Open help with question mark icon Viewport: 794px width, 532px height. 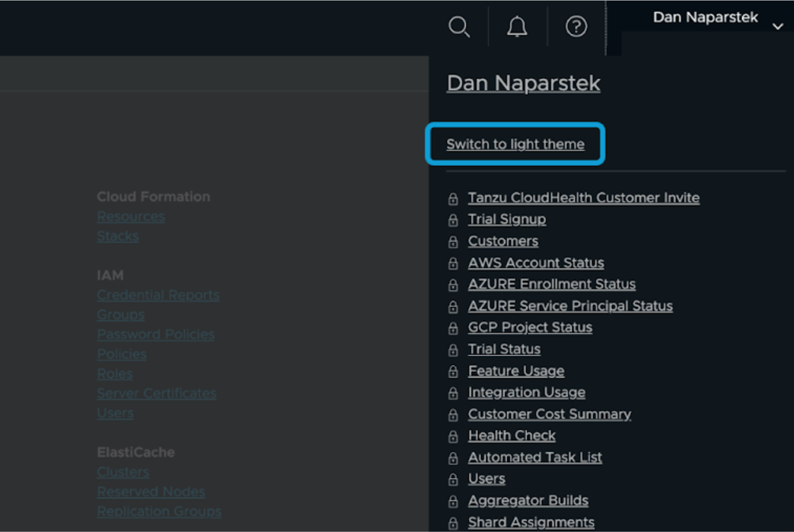576,26
